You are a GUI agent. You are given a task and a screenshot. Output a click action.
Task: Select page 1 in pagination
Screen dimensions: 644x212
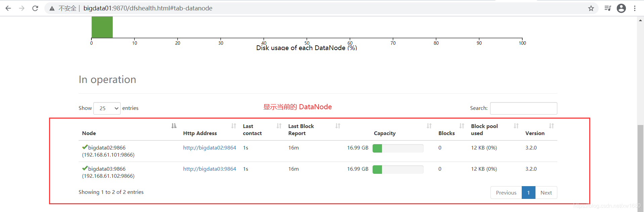pos(528,193)
